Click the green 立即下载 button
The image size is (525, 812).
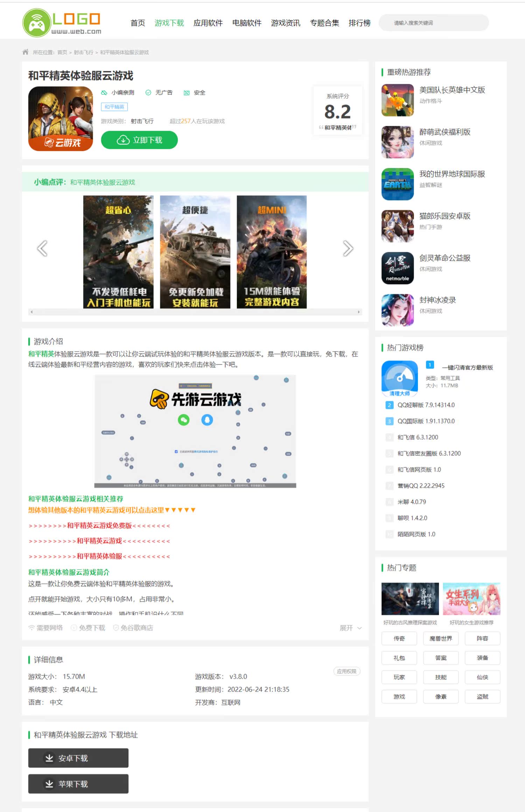coord(139,140)
